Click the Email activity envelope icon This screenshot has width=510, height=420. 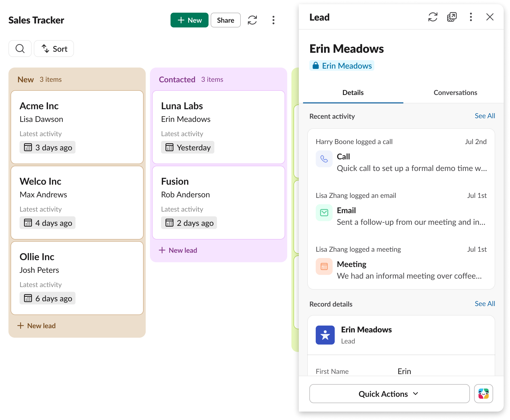pos(324,213)
